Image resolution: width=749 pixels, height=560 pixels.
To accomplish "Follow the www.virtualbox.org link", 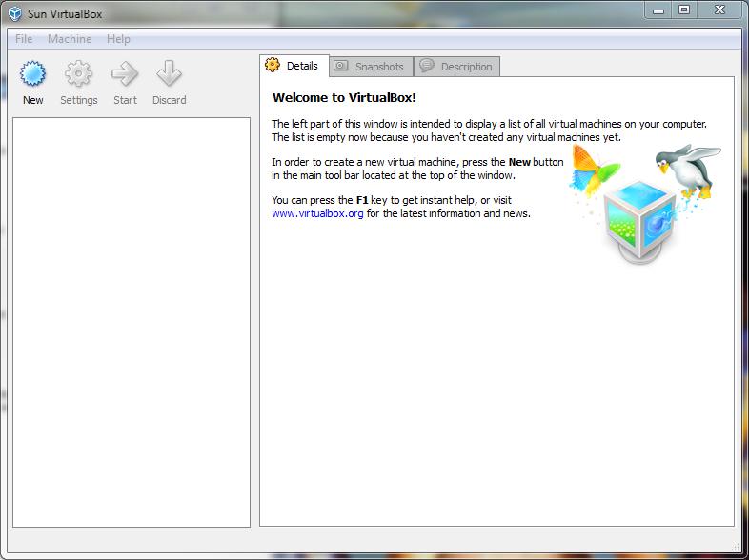I will click(x=317, y=214).
